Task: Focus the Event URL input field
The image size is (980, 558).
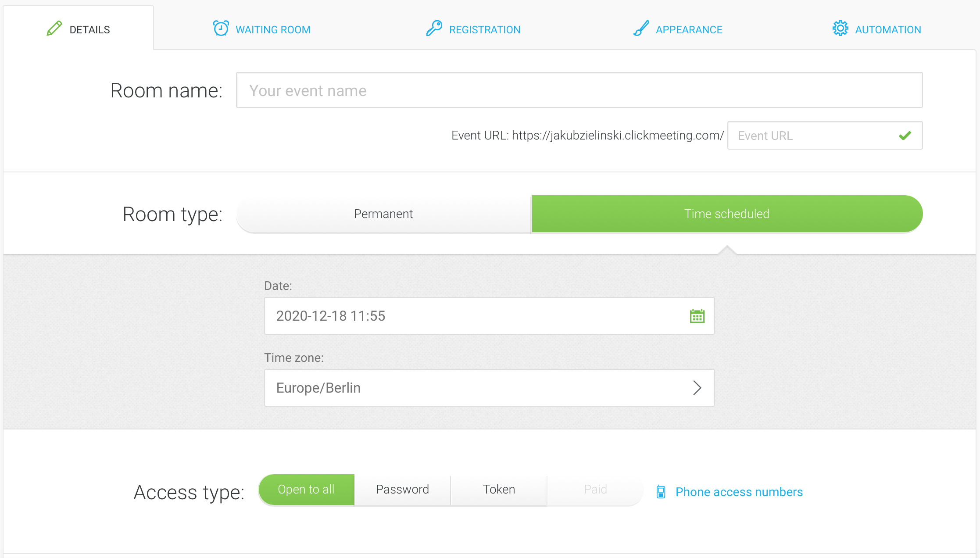Action: pyautogui.click(x=825, y=136)
